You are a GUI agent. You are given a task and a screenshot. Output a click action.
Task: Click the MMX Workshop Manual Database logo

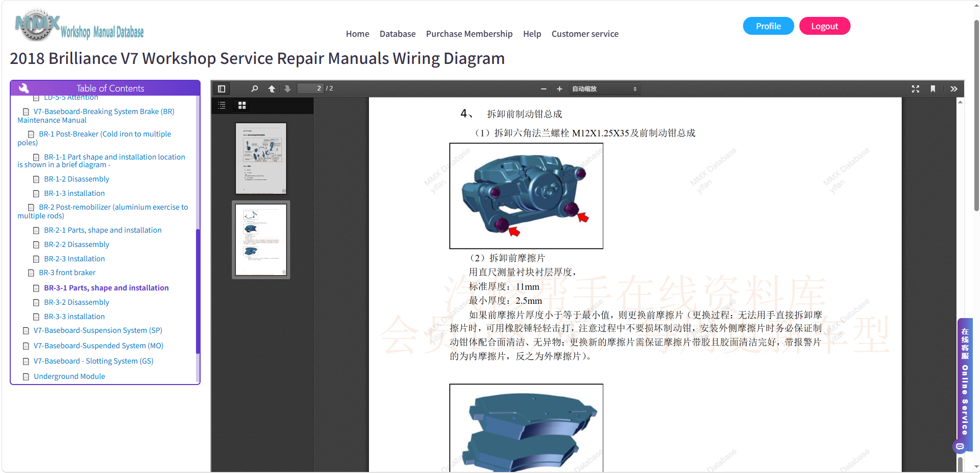tap(79, 25)
